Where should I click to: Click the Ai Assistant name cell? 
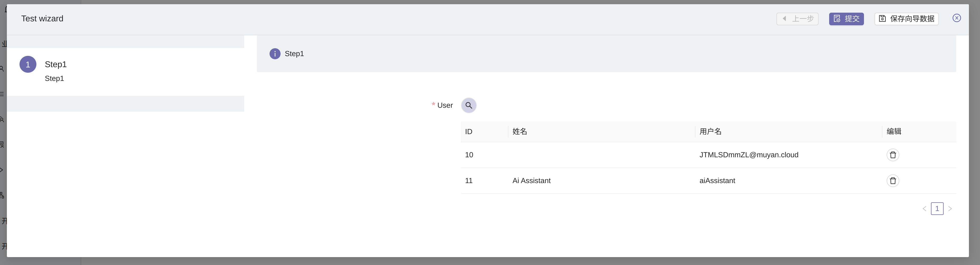tap(531, 181)
